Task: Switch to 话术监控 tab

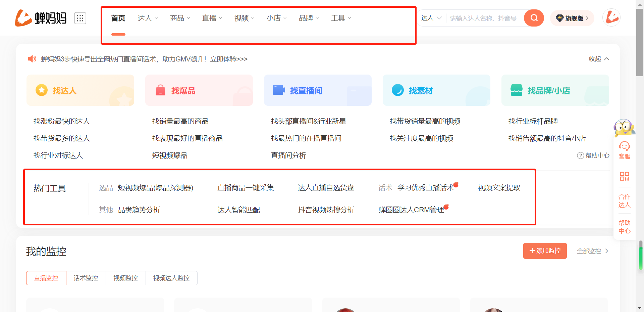Action: pos(86,278)
